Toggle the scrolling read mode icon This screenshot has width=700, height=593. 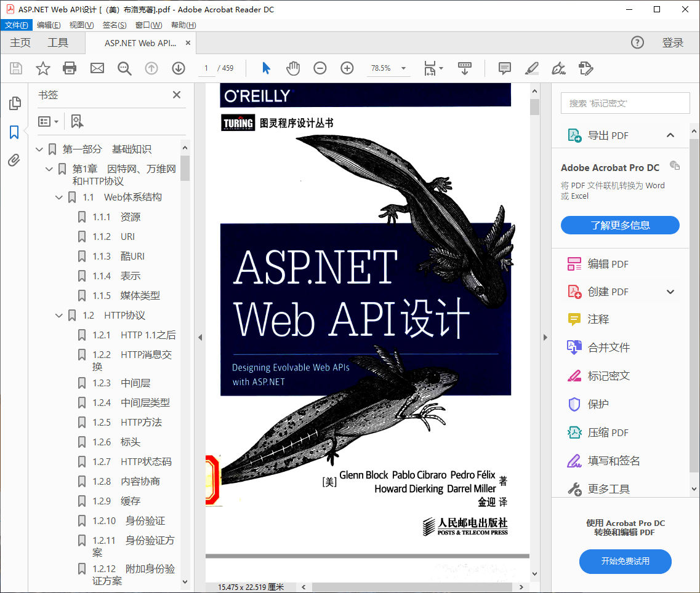click(x=465, y=68)
